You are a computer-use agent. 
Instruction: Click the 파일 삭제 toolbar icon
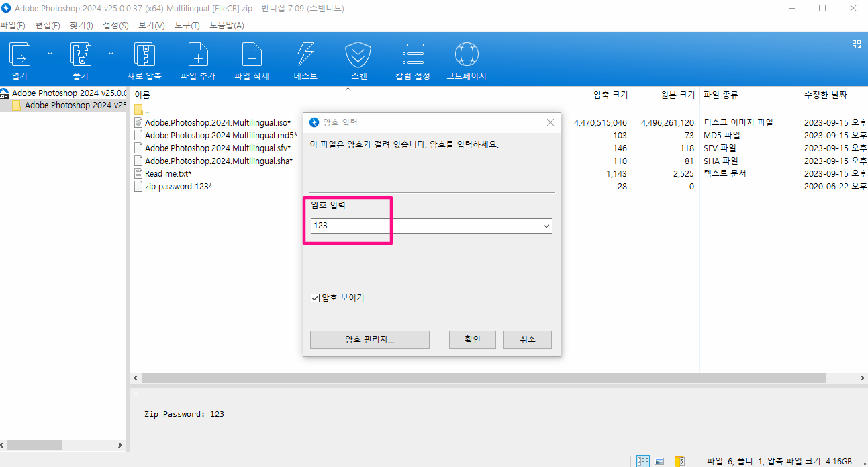pos(252,54)
